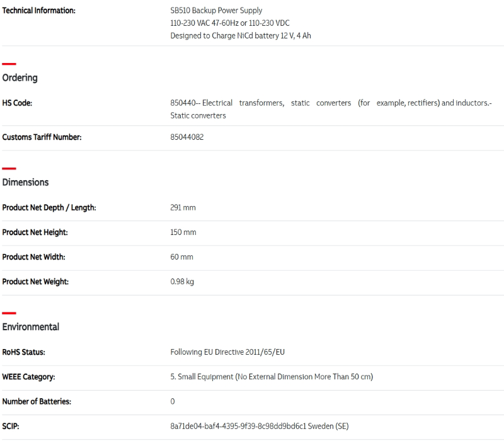Click the NiCd battery 12 V charge line
The width and height of the screenshot is (504, 441).
[x=240, y=36]
